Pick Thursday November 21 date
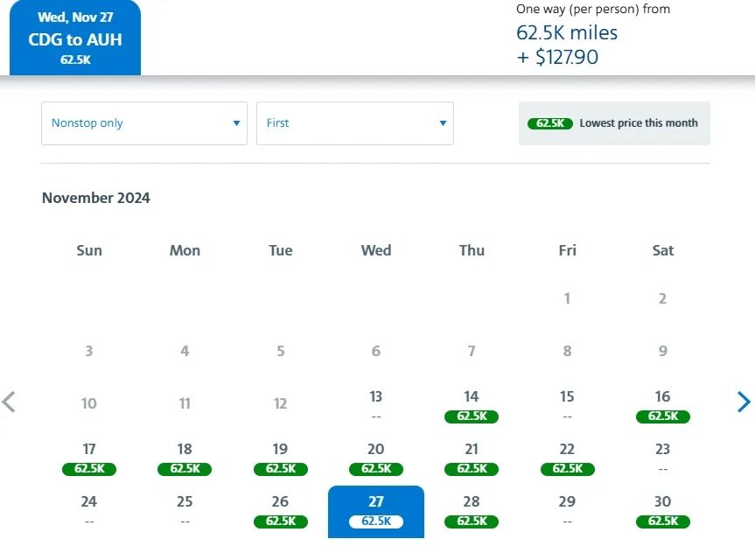This screenshot has height=560, width=755. 472,458
